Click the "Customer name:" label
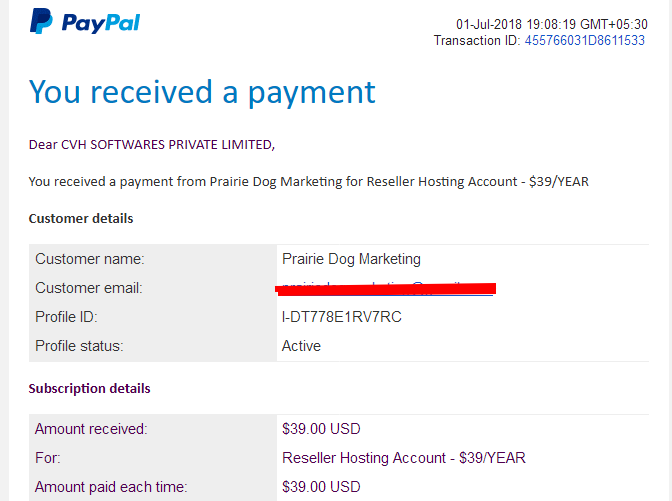 click(x=90, y=259)
